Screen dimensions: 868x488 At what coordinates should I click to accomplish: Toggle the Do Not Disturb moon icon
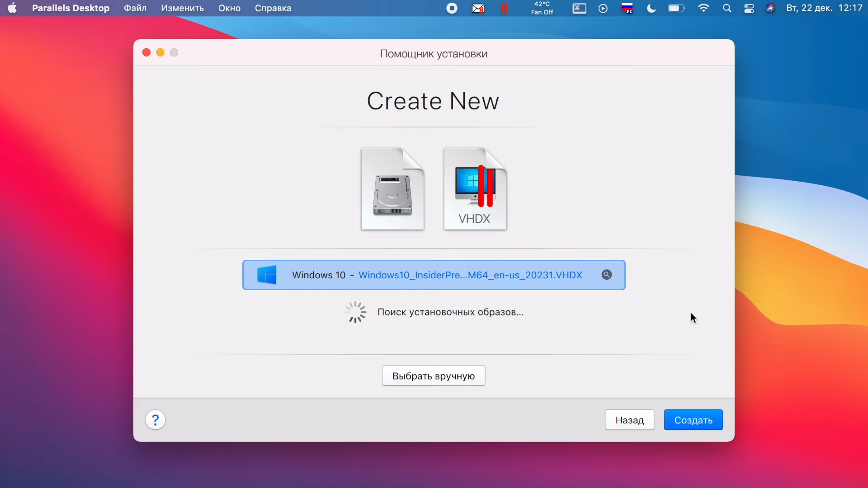pyautogui.click(x=651, y=8)
